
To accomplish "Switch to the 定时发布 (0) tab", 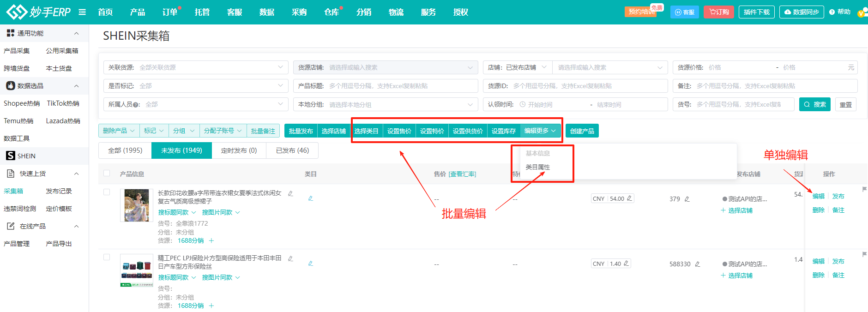I will click(x=239, y=150).
